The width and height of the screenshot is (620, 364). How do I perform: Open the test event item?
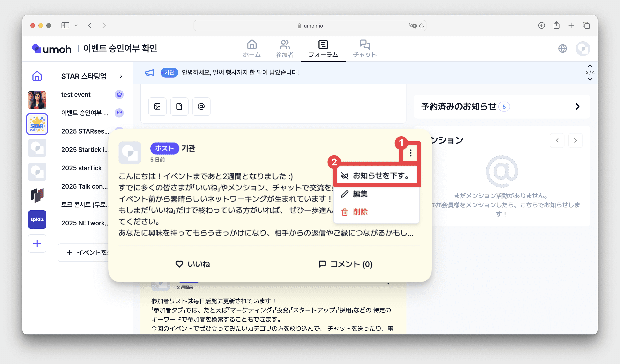point(76,94)
